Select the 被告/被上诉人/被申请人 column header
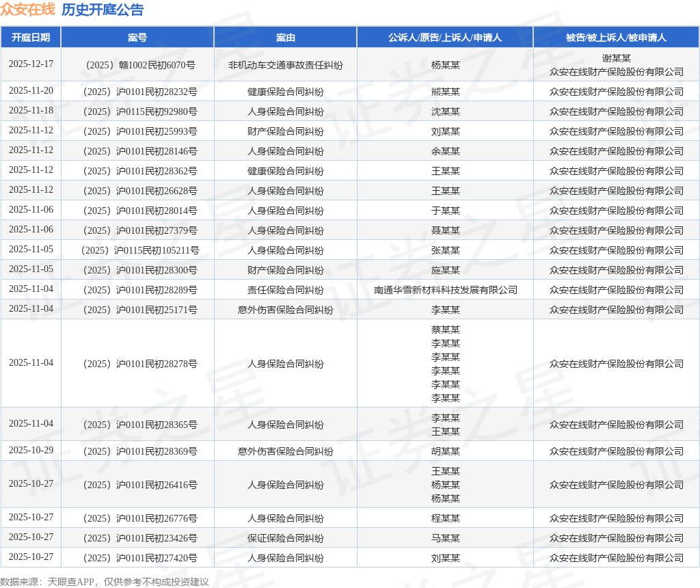 [617, 38]
